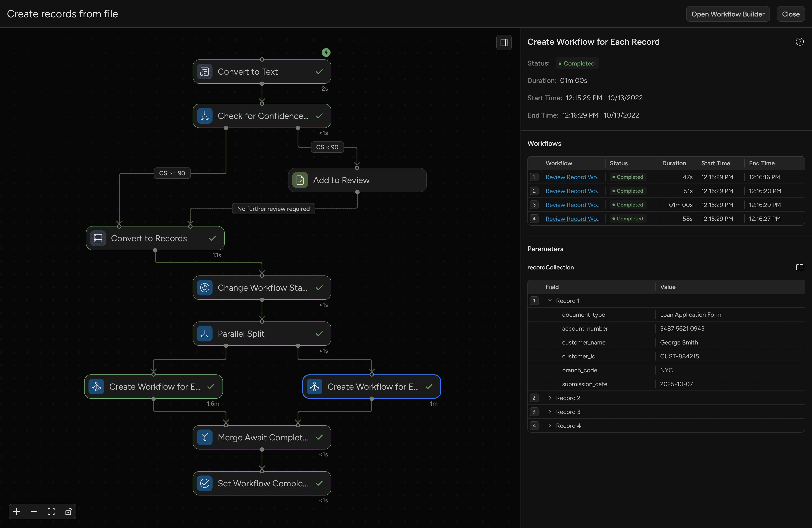Select the Parallel Split node icon
The image size is (812, 528).
204,333
